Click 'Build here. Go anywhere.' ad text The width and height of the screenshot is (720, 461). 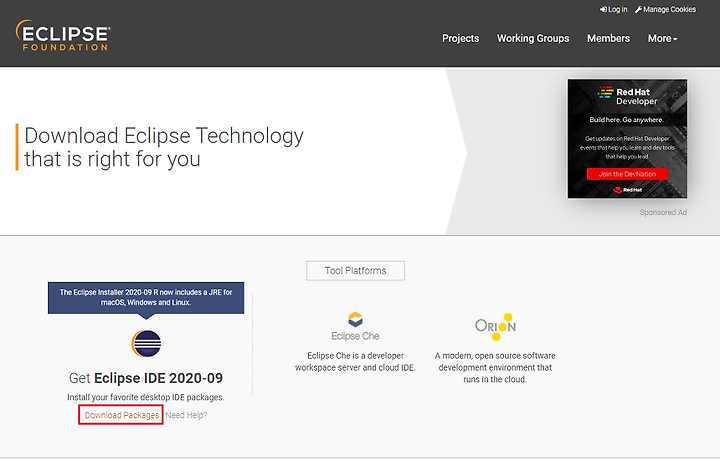[627, 119]
